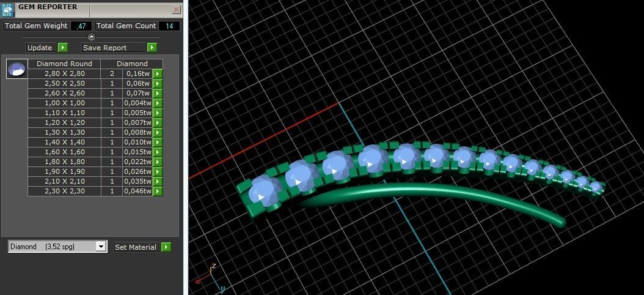Click green arrow for 2,80 X 2,80 row
The image size is (644, 295).
157,73
